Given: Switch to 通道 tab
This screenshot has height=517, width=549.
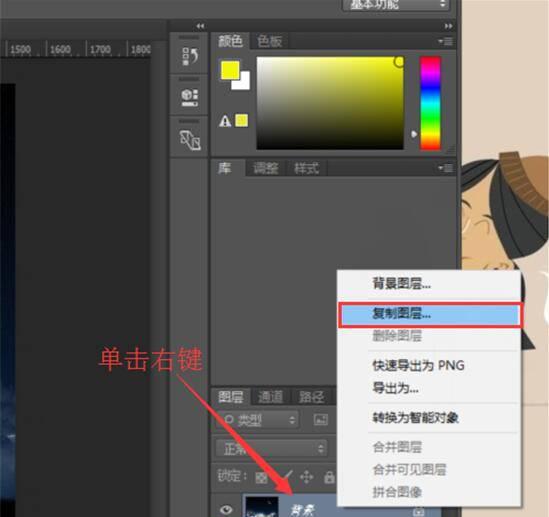Looking at the screenshot, I should point(270,397).
